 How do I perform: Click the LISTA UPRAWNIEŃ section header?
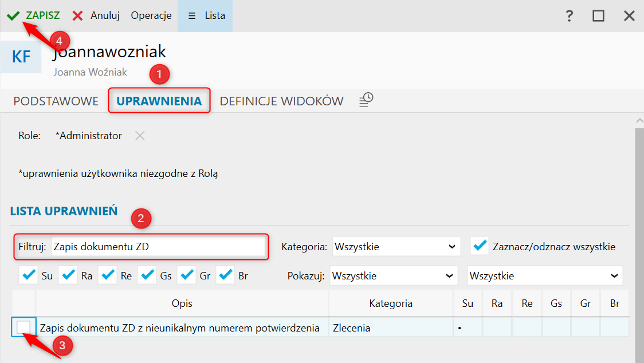point(64,211)
